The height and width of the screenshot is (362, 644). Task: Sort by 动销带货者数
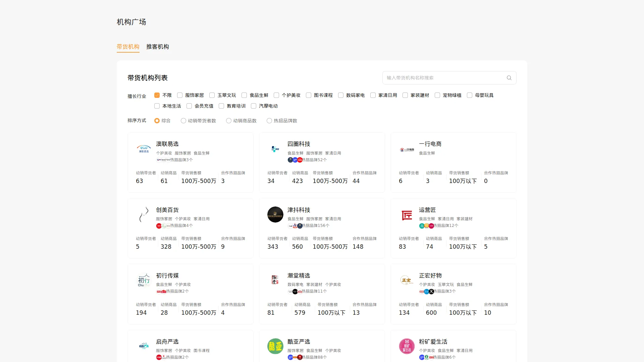tap(183, 121)
